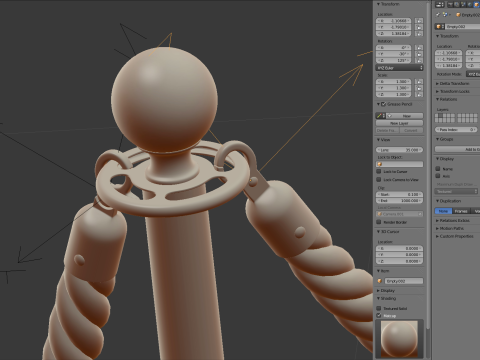Click the scene breadcrumb icon in Properties
480x360 pixels.
(x=445, y=15)
